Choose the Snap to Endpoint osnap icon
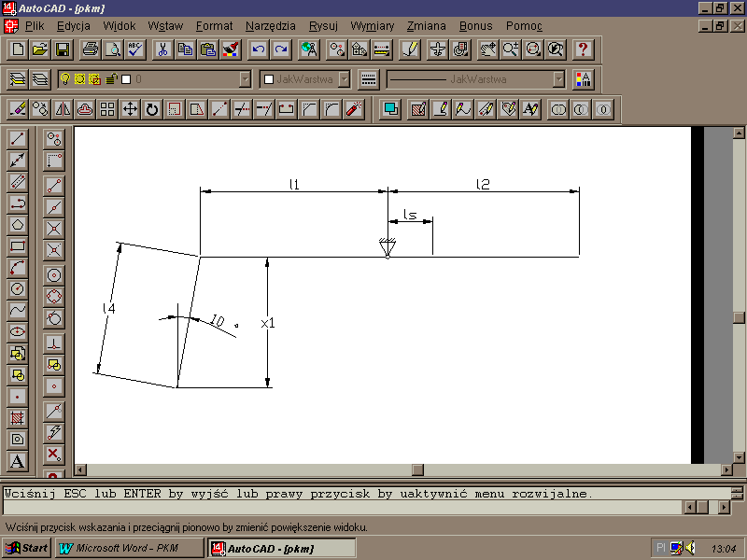The image size is (747, 560). click(x=54, y=185)
